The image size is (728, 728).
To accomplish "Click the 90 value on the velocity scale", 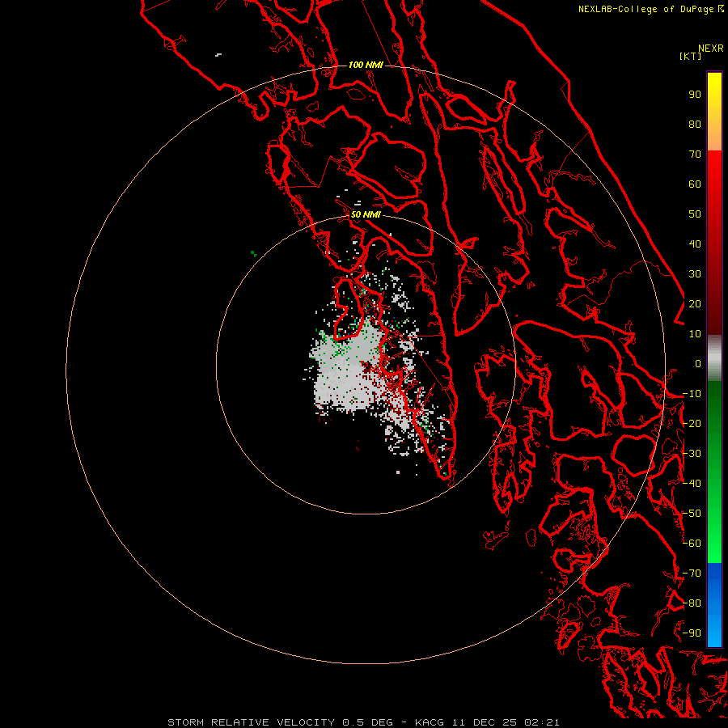I will (x=695, y=95).
